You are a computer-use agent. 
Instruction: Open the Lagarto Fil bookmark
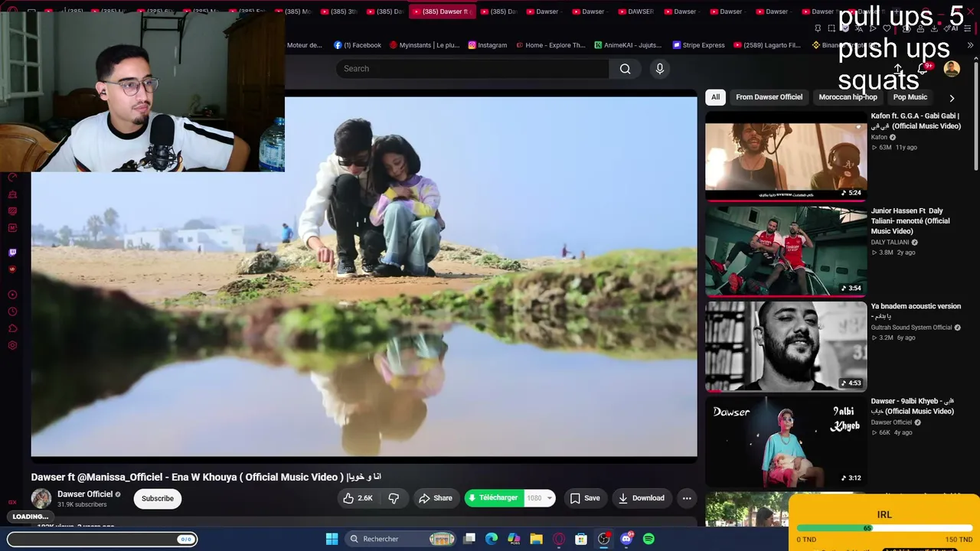[x=767, y=45]
